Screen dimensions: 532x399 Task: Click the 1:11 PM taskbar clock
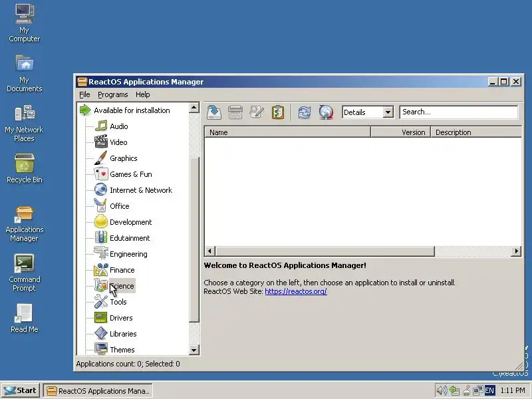[513, 390]
